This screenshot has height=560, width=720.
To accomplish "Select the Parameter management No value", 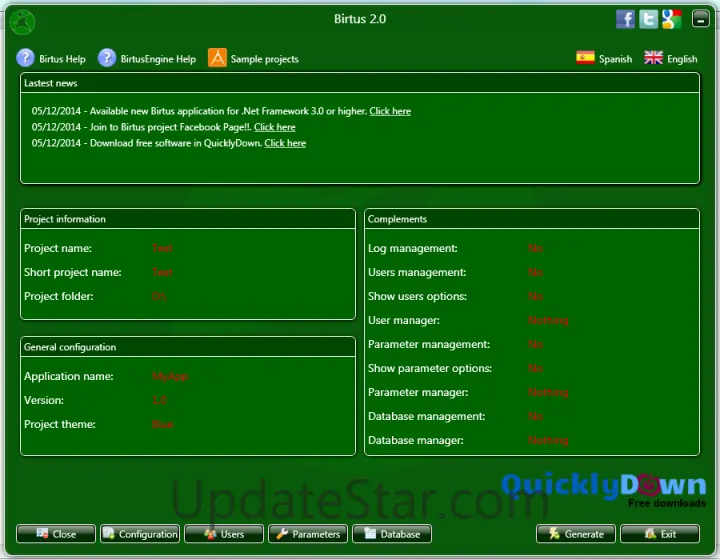I will (535, 344).
